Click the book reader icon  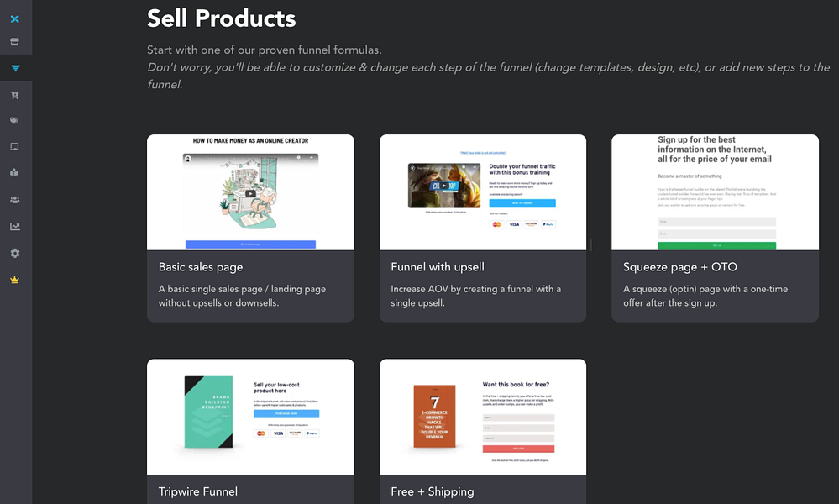pos(15,172)
